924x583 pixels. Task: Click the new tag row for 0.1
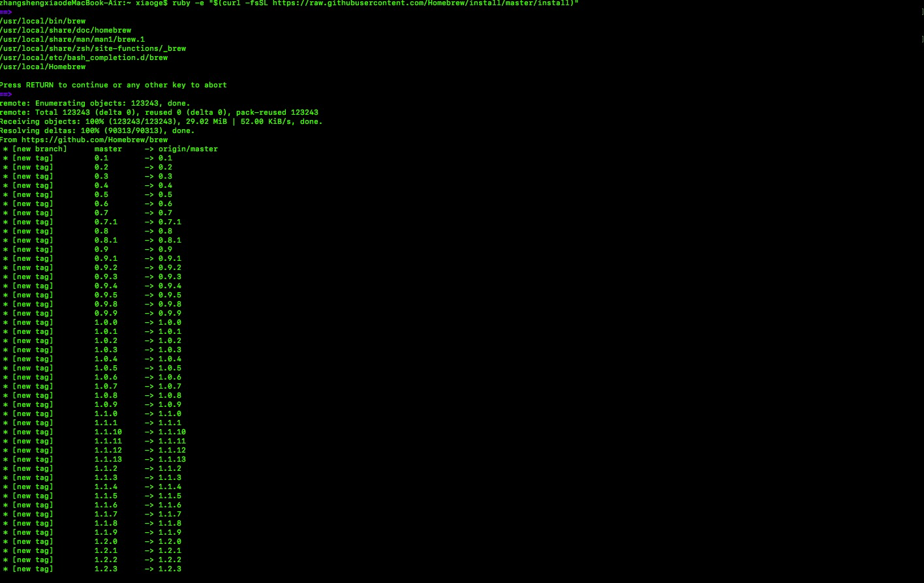click(87, 158)
